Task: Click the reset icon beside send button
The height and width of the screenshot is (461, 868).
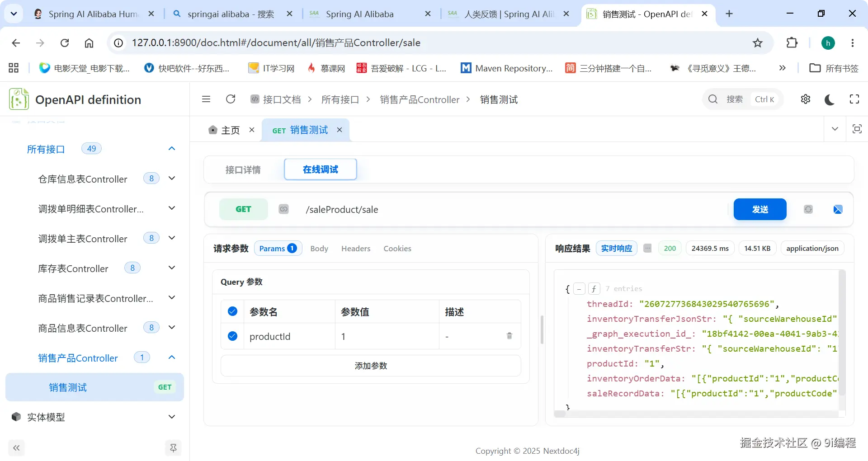Action: point(808,209)
